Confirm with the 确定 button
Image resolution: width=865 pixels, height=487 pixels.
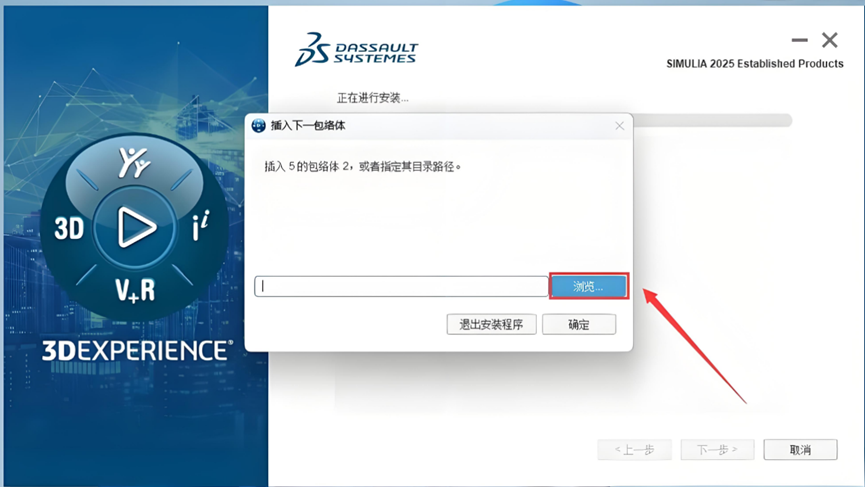click(579, 324)
